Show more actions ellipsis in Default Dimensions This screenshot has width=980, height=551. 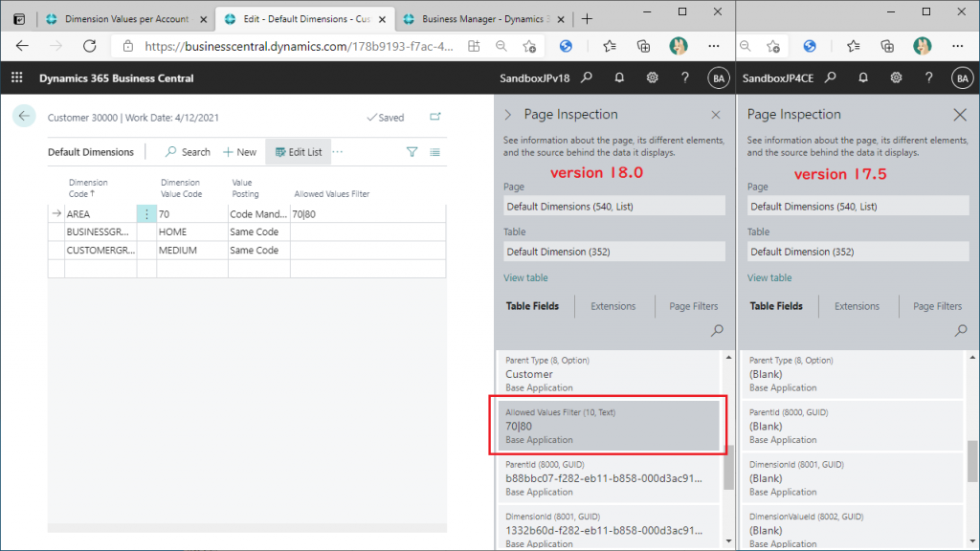tap(338, 152)
